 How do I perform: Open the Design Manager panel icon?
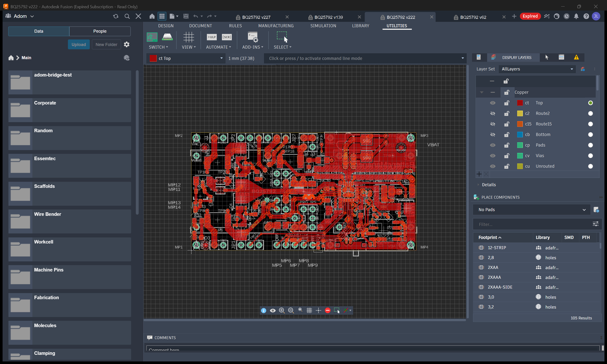[x=561, y=57]
